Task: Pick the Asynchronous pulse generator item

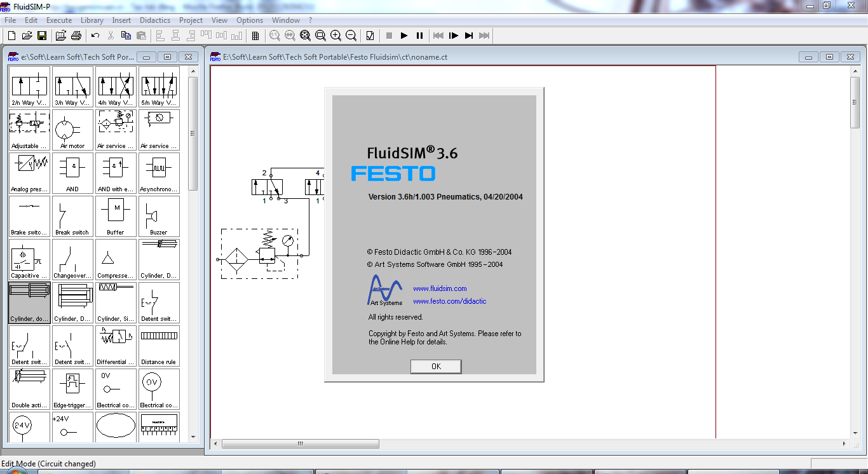Action: point(159,173)
